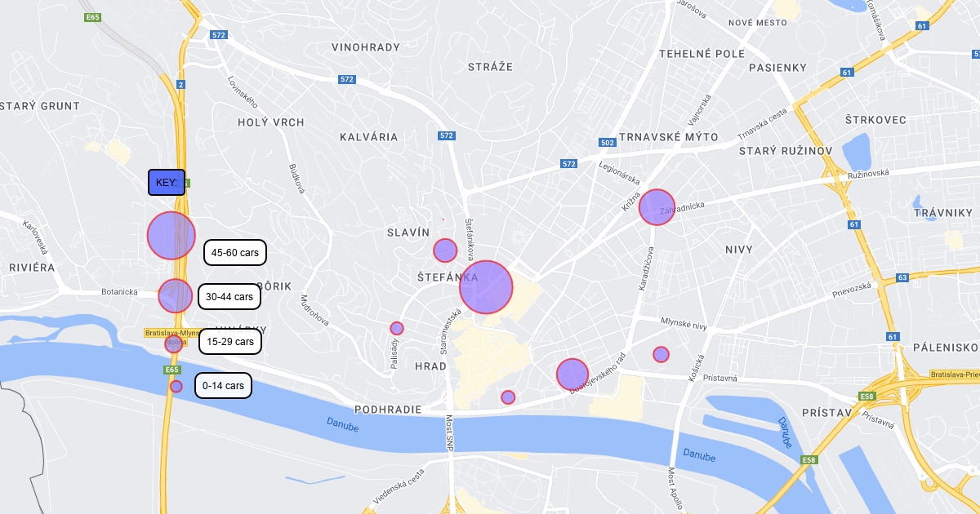Viewport: 980px width, 514px height.
Task: Click the KALVÁRIA label
Action: click(369, 137)
